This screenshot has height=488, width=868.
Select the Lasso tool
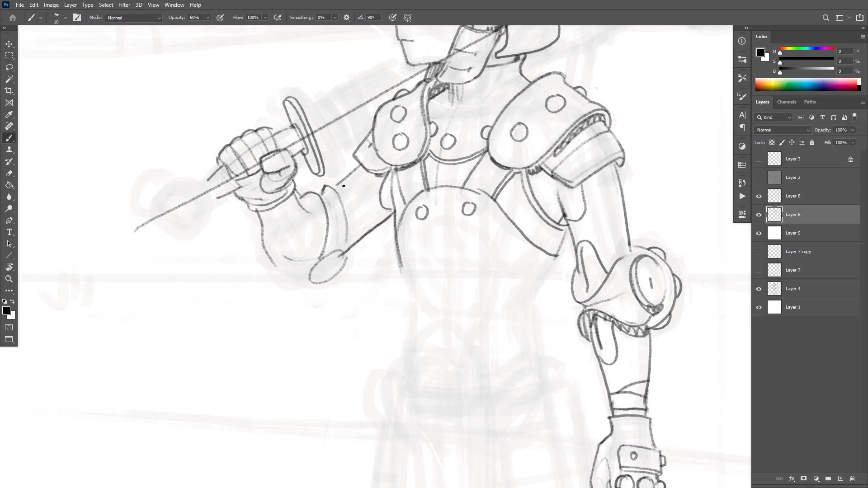(x=9, y=67)
